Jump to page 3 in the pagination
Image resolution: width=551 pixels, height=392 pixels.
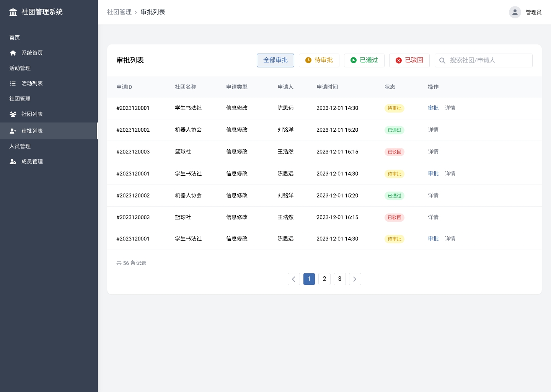point(339,279)
